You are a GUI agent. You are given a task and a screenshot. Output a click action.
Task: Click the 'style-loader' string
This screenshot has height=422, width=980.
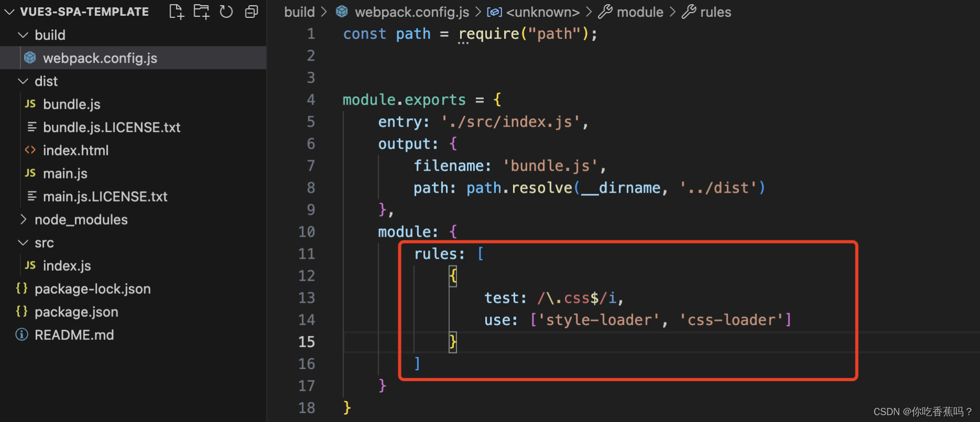(598, 319)
